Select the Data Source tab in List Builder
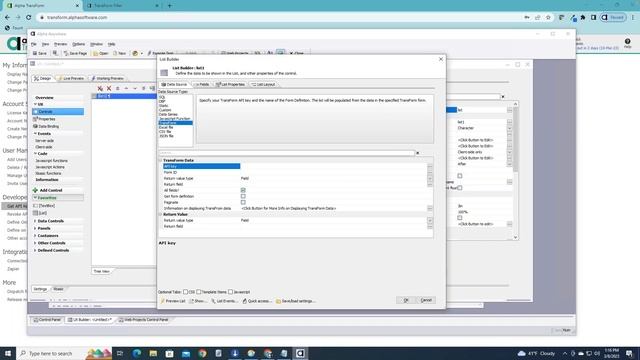The height and width of the screenshot is (360, 640). tap(174, 84)
